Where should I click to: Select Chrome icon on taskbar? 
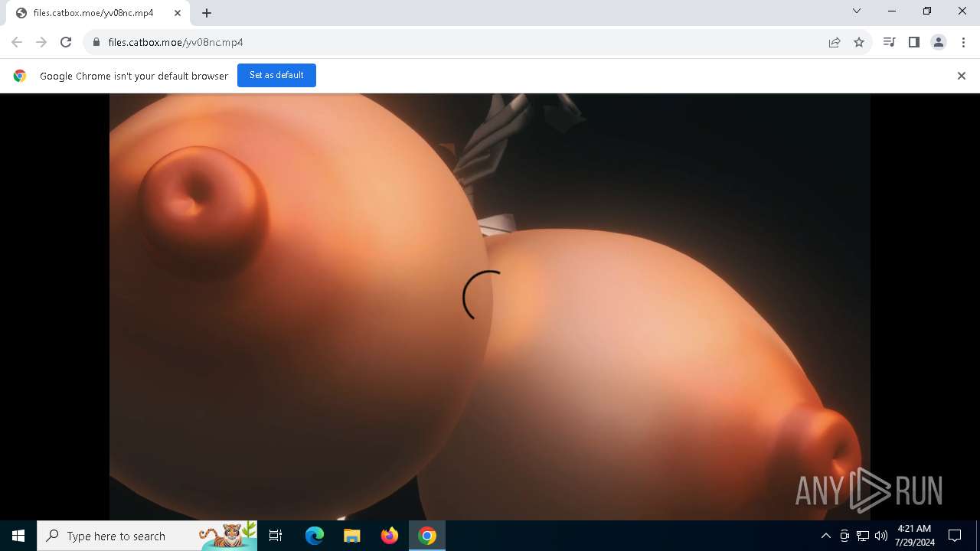point(427,536)
